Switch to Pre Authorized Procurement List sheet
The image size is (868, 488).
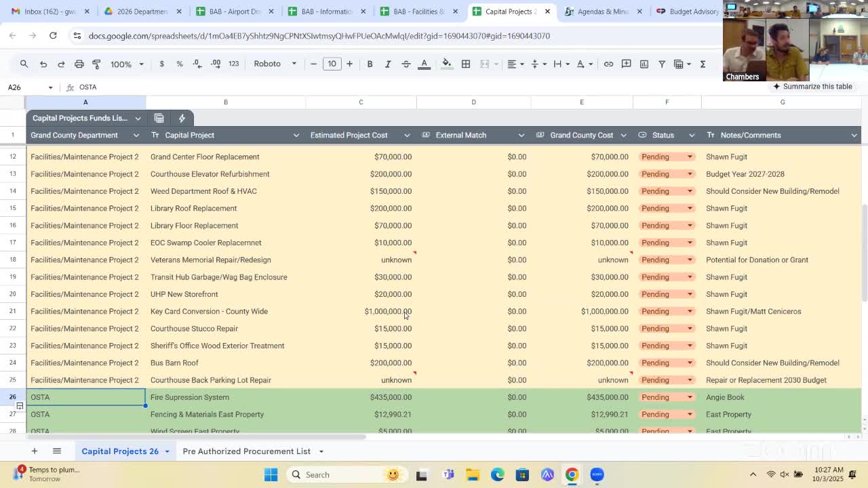pyautogui.click(x=246, y=451)
